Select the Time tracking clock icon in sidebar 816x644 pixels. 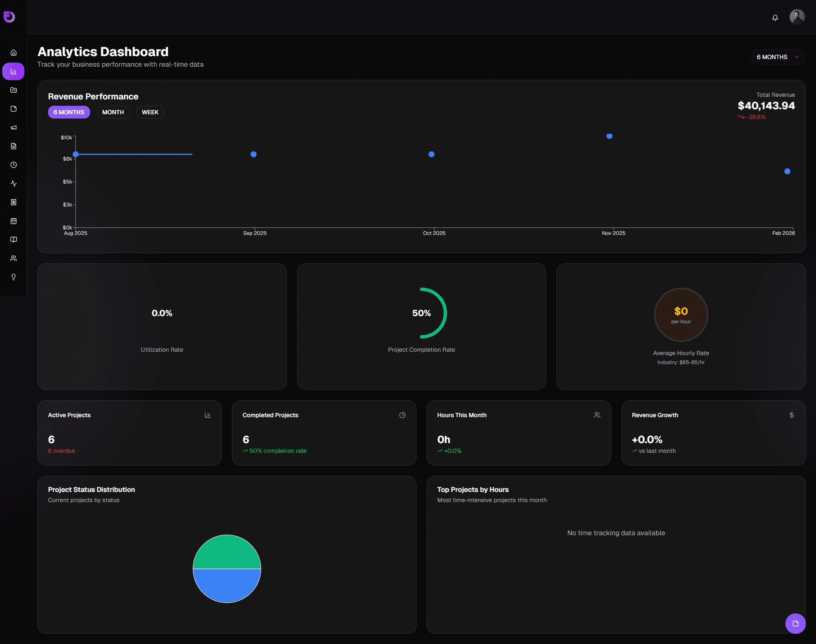point(13,165)
